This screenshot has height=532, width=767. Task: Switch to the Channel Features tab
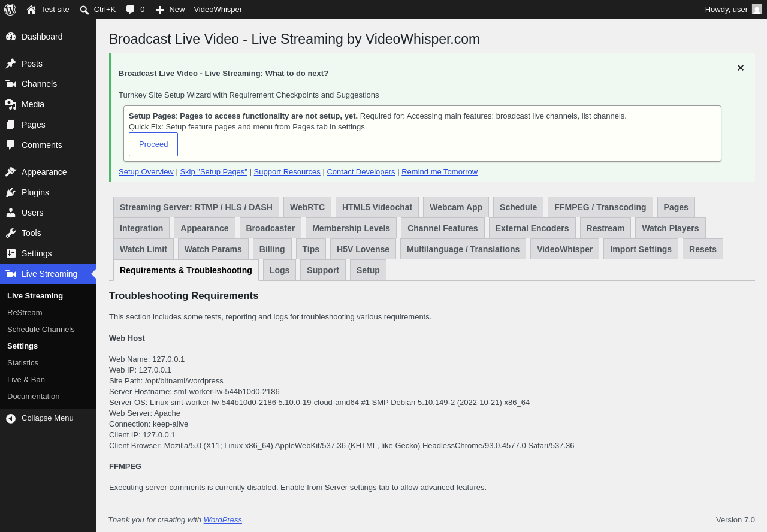[443, 228]
